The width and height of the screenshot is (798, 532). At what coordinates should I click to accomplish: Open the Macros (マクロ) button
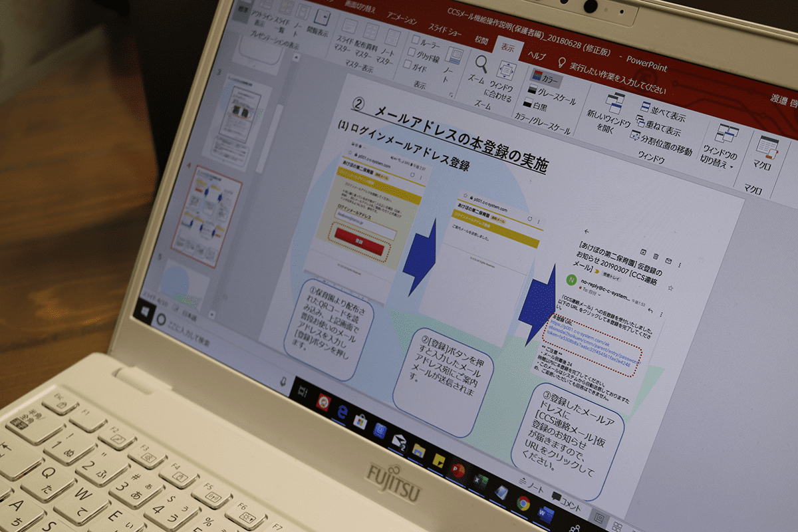pos(767,148)
